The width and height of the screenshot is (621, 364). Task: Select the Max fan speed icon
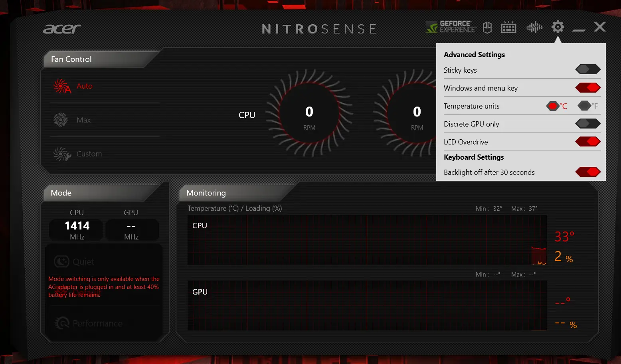[x=61, y=120]
